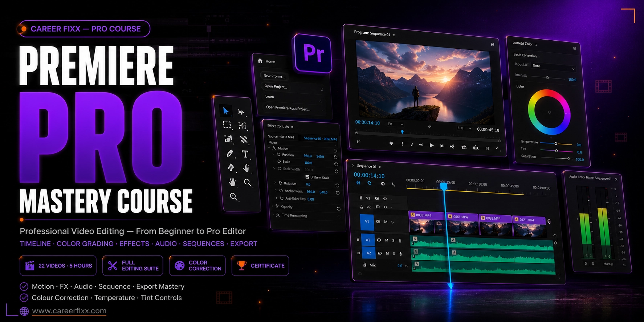Switch to the Sequence 01 - 0037.MP4 tab

[x=320, y=139]
